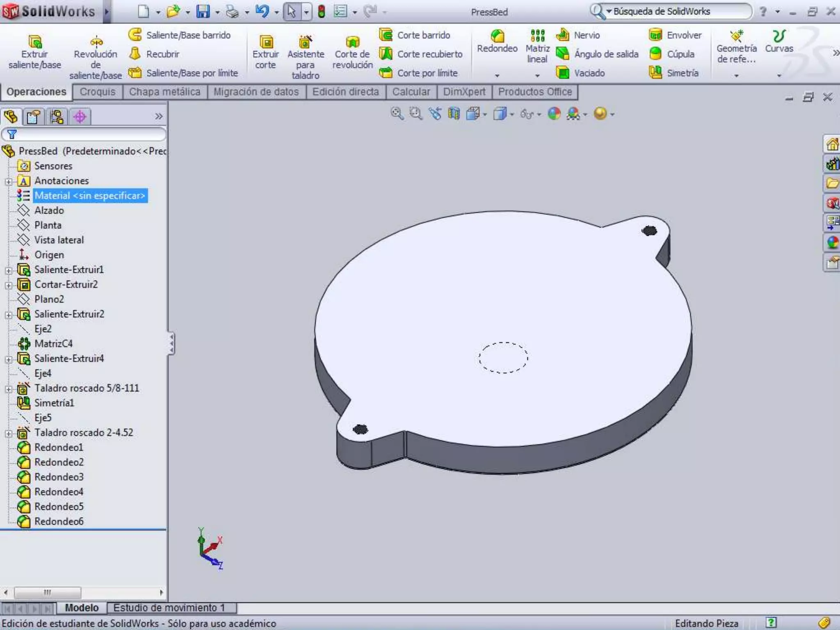Open the PropertyManager panel tab

pyautogui.click(x=34, y=117)
